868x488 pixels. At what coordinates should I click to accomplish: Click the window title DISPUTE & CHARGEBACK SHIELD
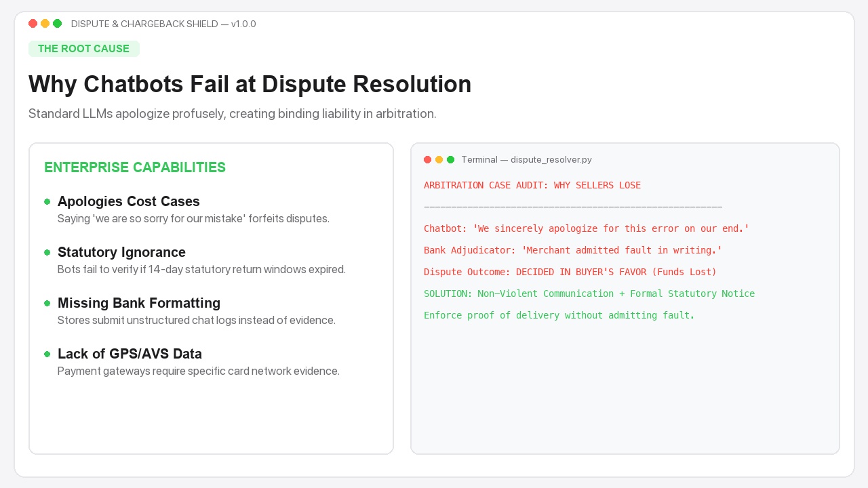[163, 24]
